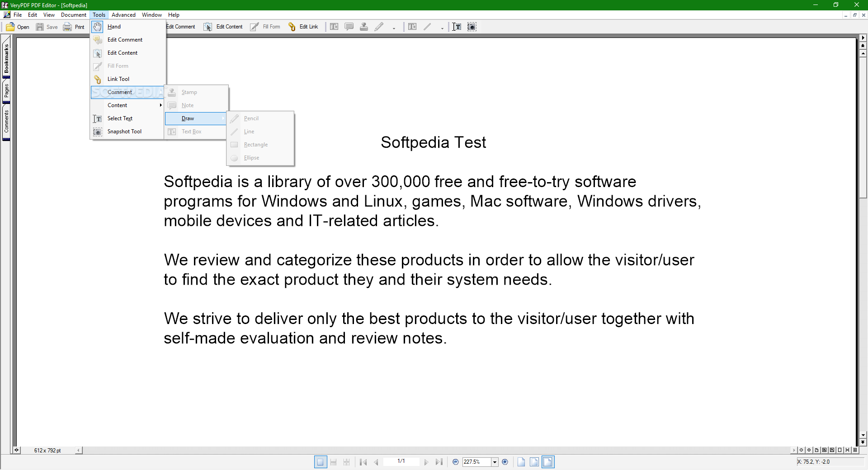Open the Help menu
The width and height of the screenshot is (868, 470).
click(x=174, y=15)
